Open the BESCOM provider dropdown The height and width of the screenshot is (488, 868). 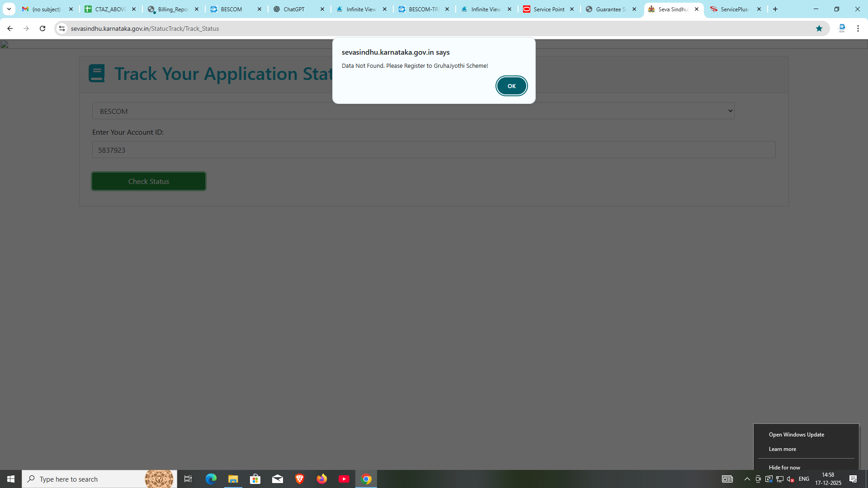[413, 111]
